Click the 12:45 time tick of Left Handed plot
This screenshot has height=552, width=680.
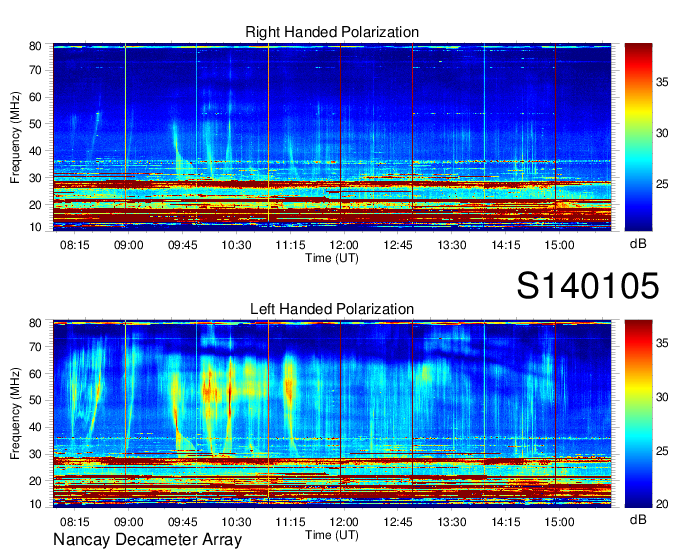398,522
